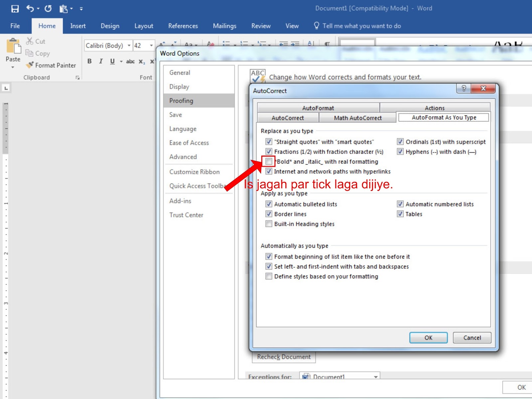Viewport: 532px width, 399px height.
Task: Click the ABC proofing checkmark icon
Action: [x=258, y=76]
